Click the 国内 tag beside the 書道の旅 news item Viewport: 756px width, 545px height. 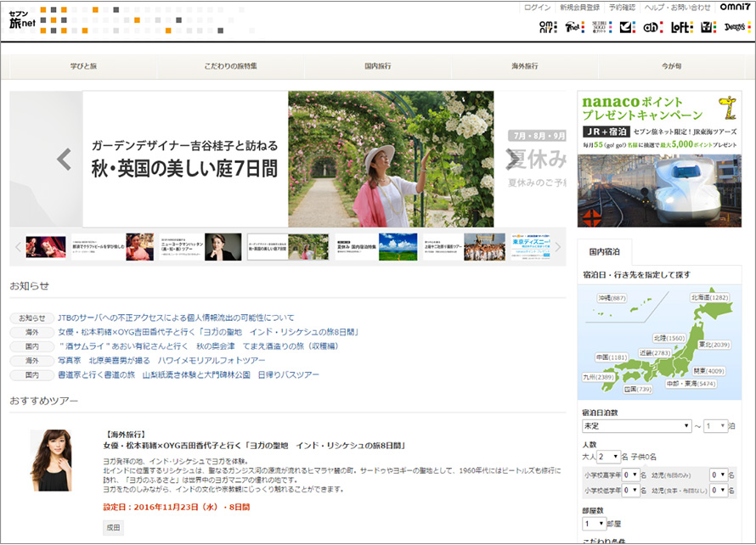(31, 375)
